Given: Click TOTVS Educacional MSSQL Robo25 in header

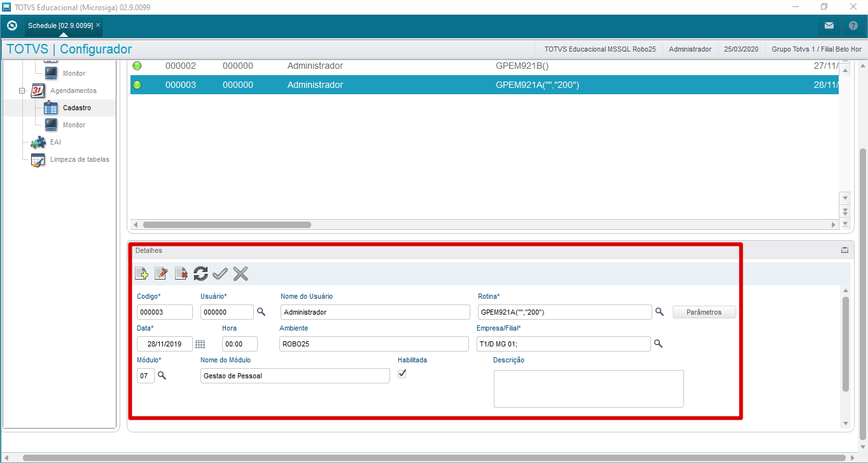Looking at the screenshot, I should point(600,49).
